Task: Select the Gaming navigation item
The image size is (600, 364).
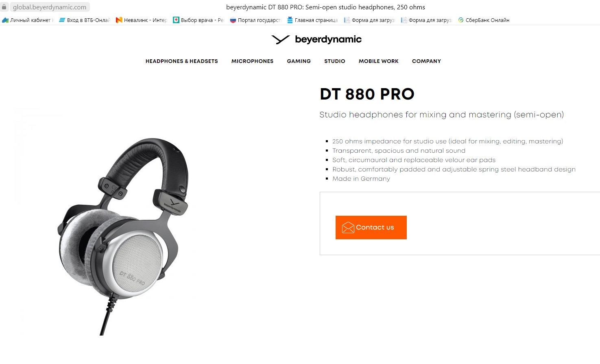Action: pyautogui.click(x=299, y=61)
